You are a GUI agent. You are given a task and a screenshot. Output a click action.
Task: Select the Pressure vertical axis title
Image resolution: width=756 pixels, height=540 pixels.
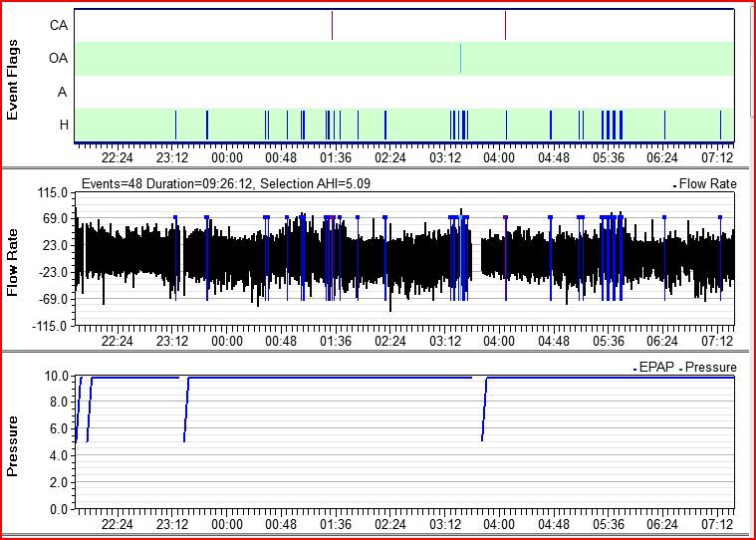[13, 445]
